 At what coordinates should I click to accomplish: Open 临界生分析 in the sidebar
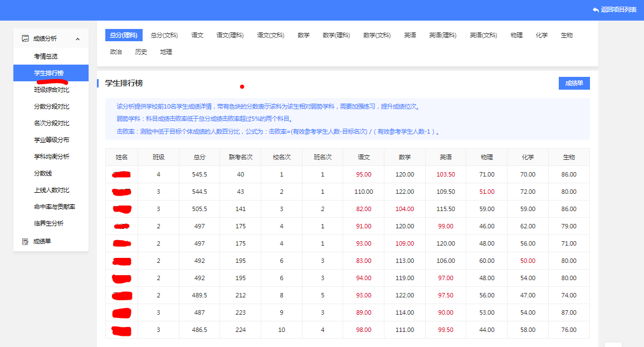(49, 223)
